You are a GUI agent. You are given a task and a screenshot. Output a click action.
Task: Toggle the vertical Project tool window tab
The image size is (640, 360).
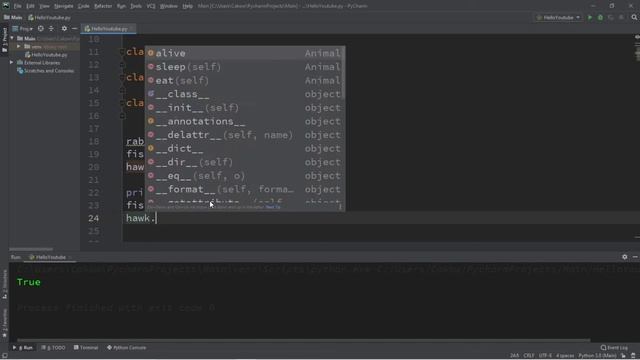[4, 40]
